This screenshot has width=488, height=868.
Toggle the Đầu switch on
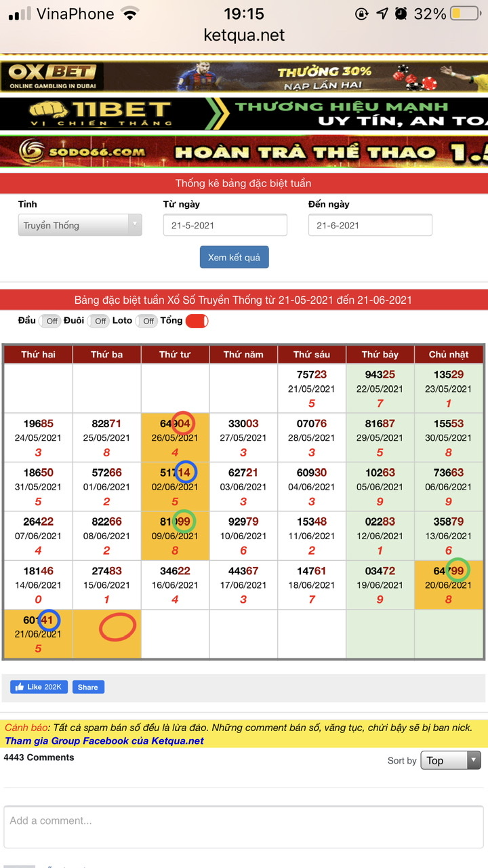(50, 321)
